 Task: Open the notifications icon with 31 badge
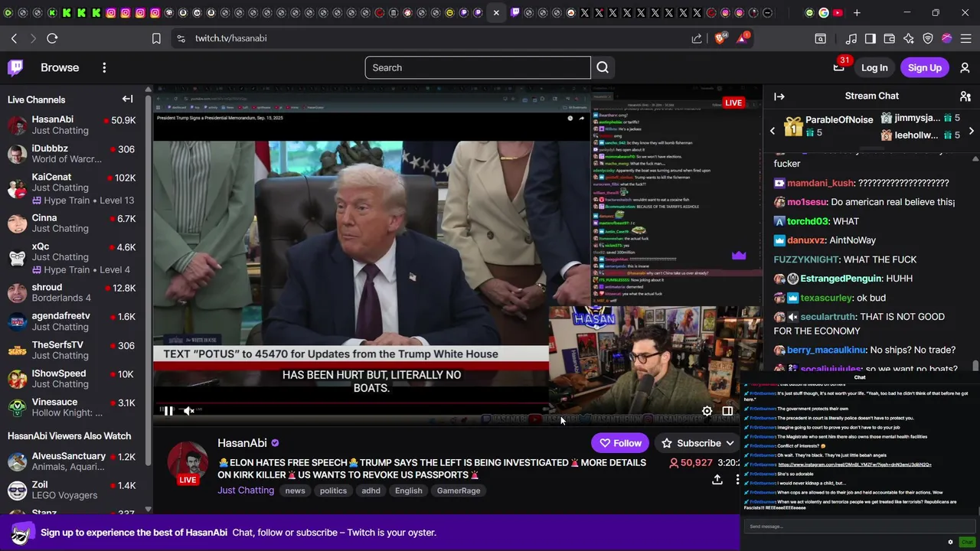point(839,67)
